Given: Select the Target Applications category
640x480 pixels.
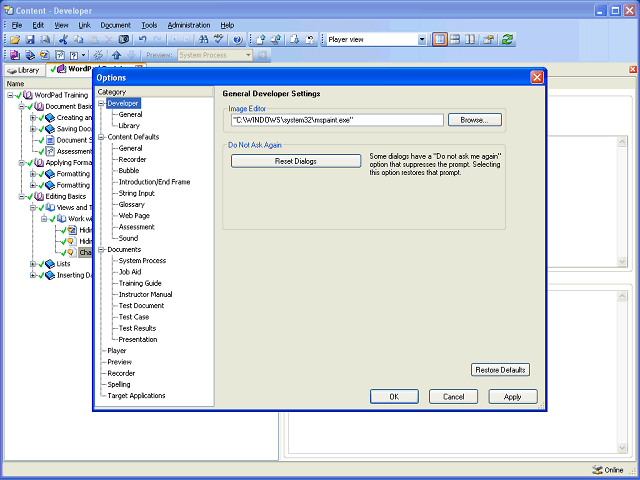Looking at the screenshot, I should click(x=136, y=396).
